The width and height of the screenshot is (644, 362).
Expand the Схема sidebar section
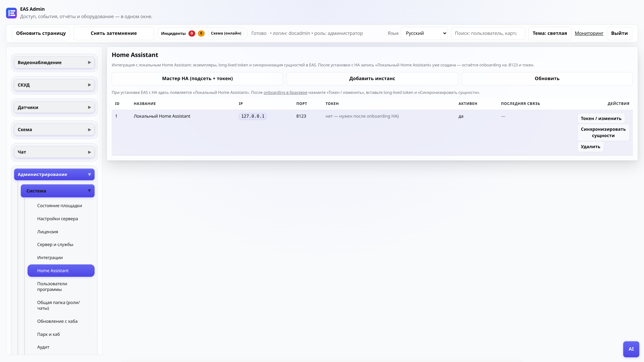[x=54, y=130]
